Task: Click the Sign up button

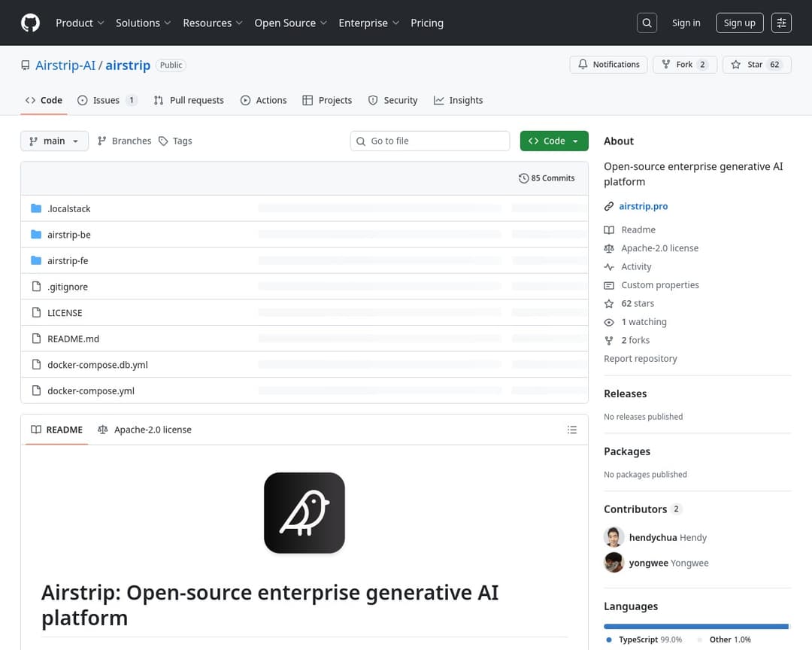Action: pyautogui.click(x=739, y=23)
